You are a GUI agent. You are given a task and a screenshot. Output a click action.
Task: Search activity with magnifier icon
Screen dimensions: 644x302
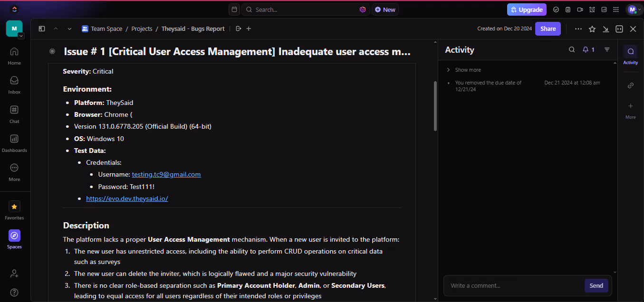pyautogui.click(x=572, y=49)
